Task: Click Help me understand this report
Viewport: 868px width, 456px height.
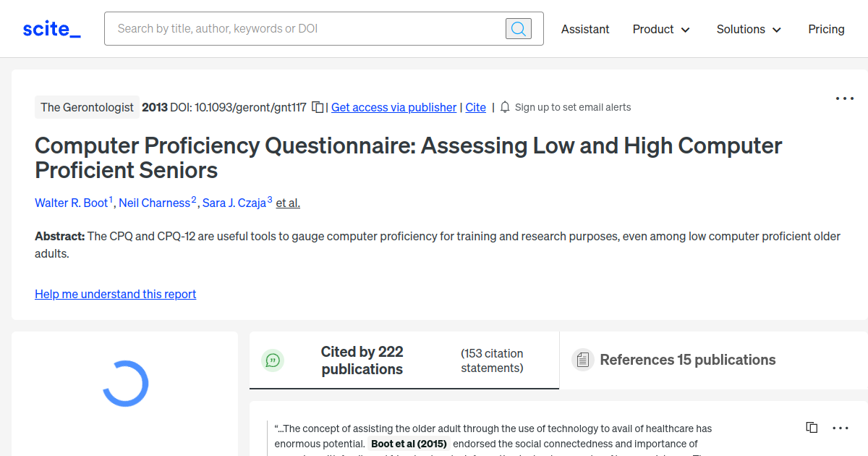Action: point(115,294)
